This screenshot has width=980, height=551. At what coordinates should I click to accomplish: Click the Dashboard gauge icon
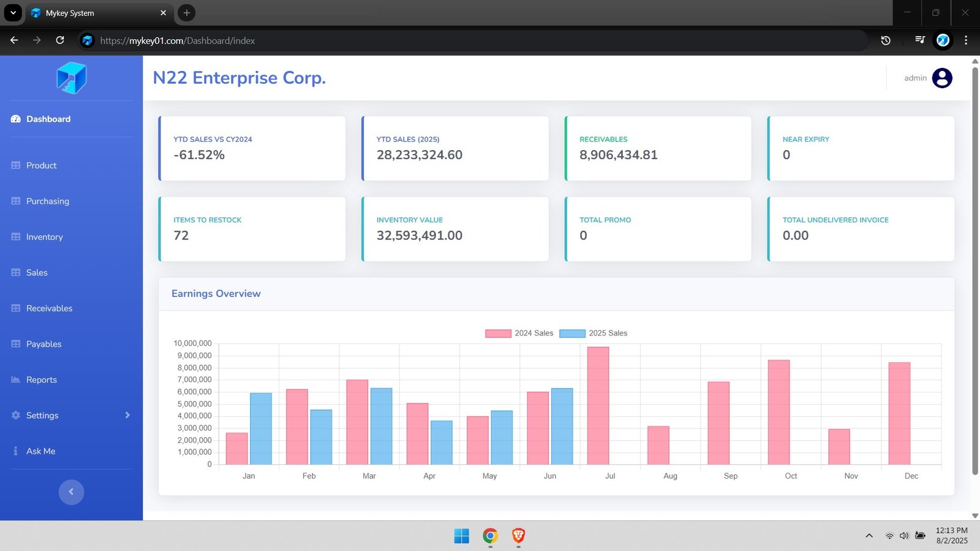pyautogui.click(x=16, y=119)
